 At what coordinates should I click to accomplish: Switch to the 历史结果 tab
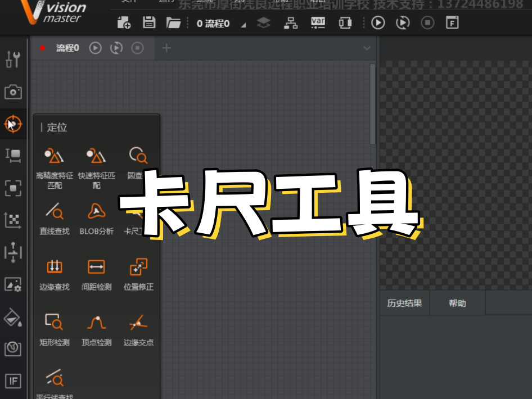404,303
